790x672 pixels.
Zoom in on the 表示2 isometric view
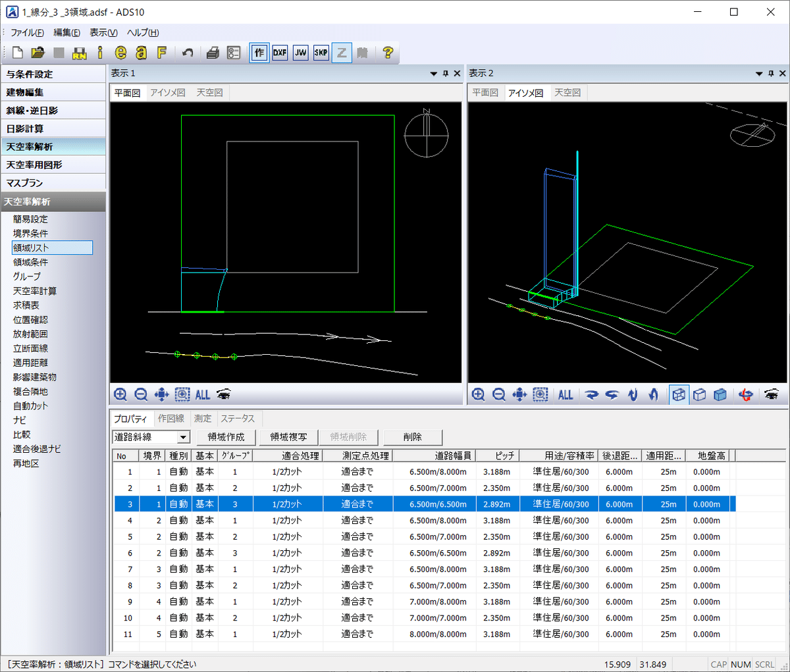click(x=479, y=394)
